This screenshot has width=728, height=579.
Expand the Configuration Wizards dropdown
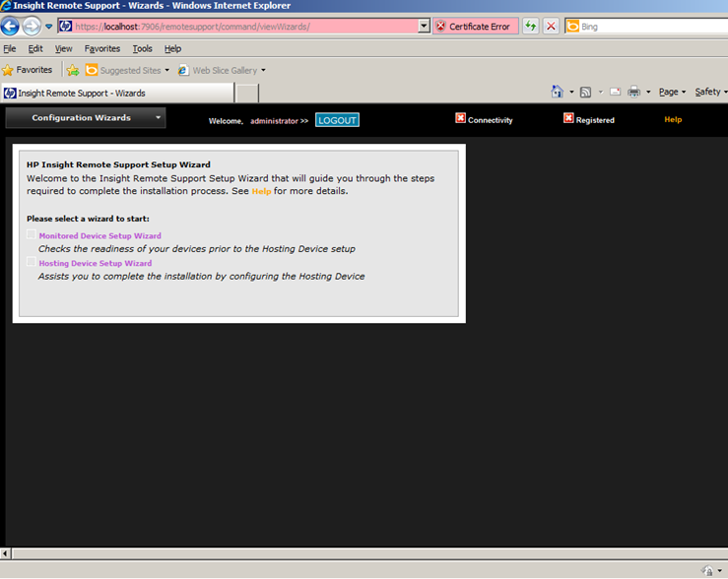point(86,118)
